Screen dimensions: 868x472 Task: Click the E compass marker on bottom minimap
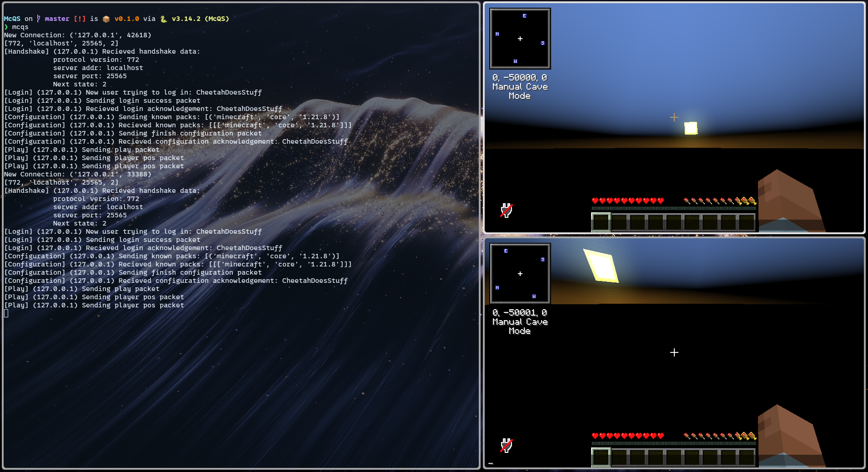[x=506, y=251]
